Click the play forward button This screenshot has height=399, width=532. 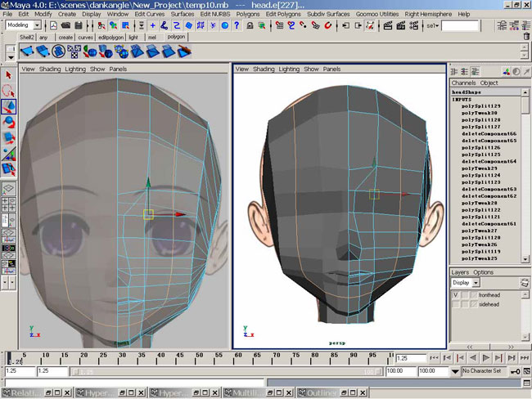click(x=486, y=357)
